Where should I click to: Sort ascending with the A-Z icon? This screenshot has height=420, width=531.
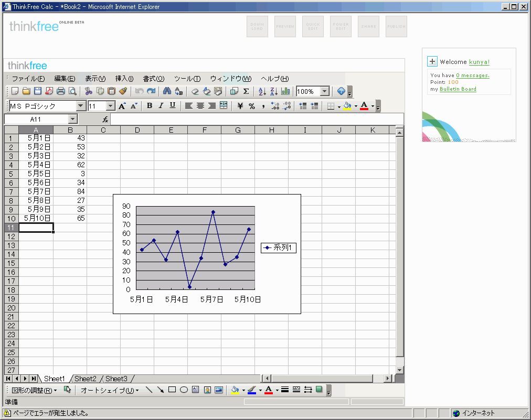(x=262, y=91)
